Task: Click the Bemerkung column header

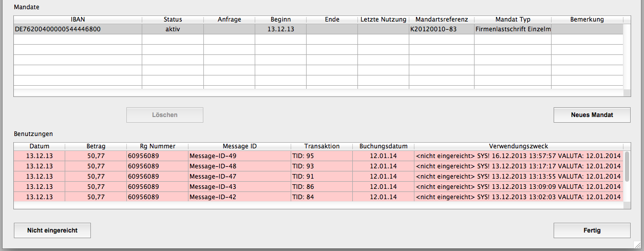Action: tap(587, 20)
